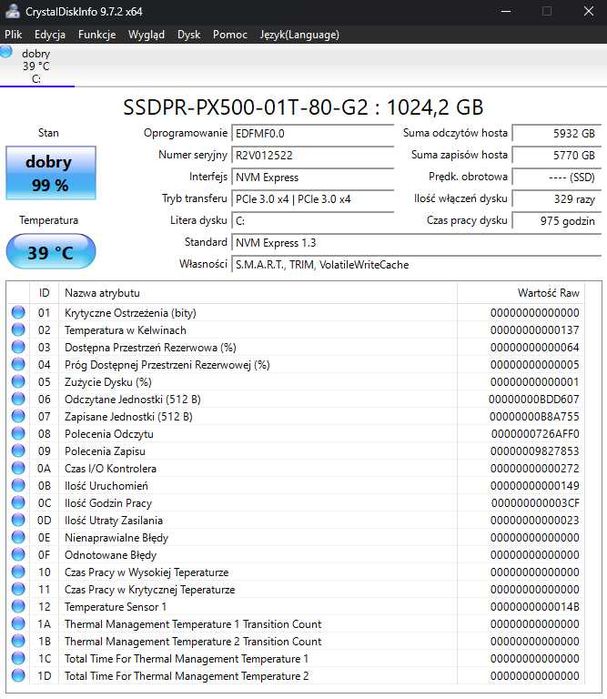Click the status orb for Czas Pracy w Krytycznej Teperaturze
The height and width of the screenshot is (699, 607).
pos(18,589)
